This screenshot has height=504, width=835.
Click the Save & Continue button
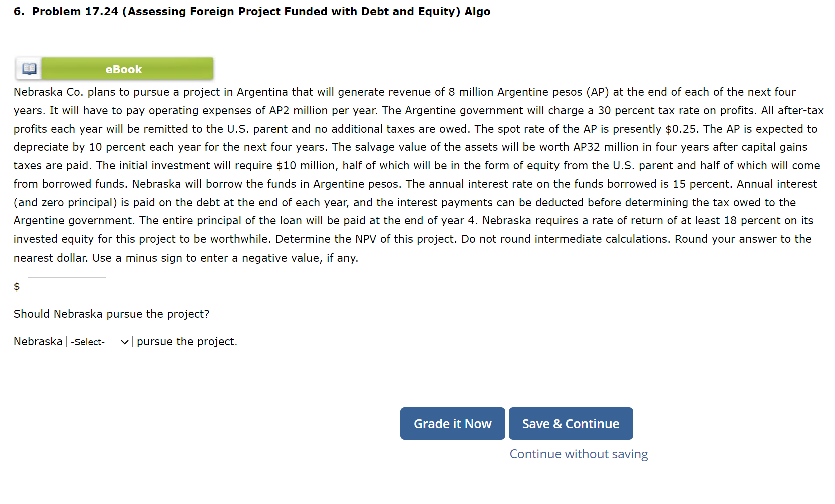coord(571,424)
